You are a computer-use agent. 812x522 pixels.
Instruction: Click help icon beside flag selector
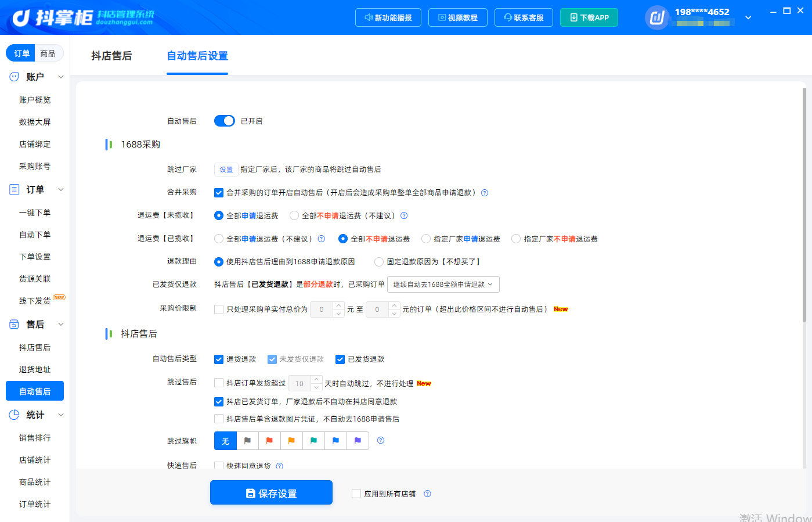381,440
